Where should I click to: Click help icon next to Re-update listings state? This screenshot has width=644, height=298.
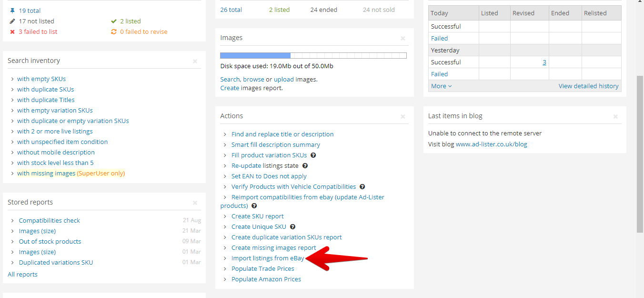pos(305,166)
